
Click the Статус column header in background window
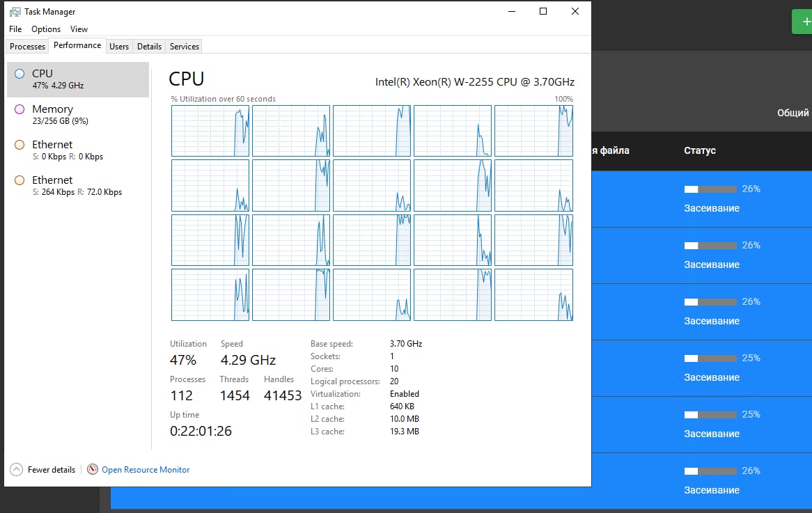point(700,150)
